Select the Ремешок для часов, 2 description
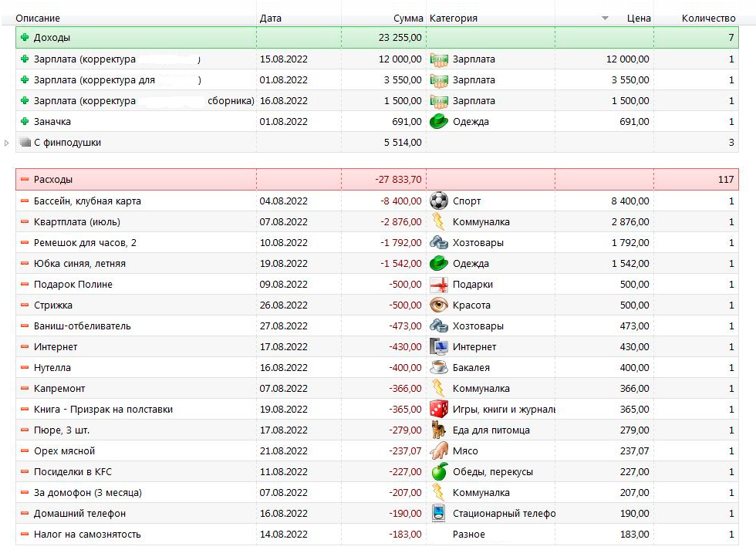756x560 pixels. click(85, 242)
